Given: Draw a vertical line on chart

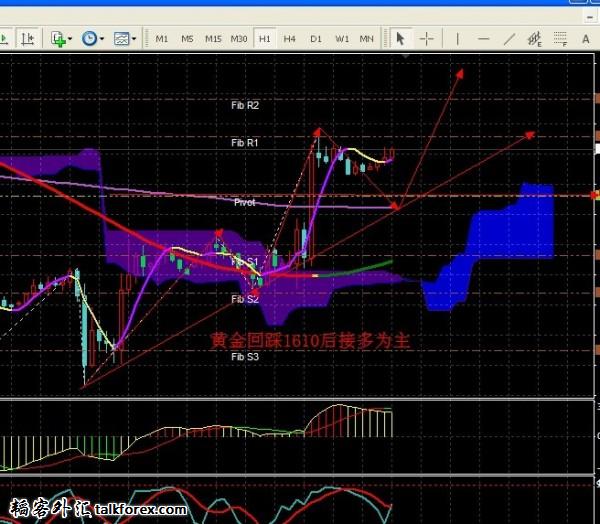Looking at the screenshot, I should (x=458, y=39).
